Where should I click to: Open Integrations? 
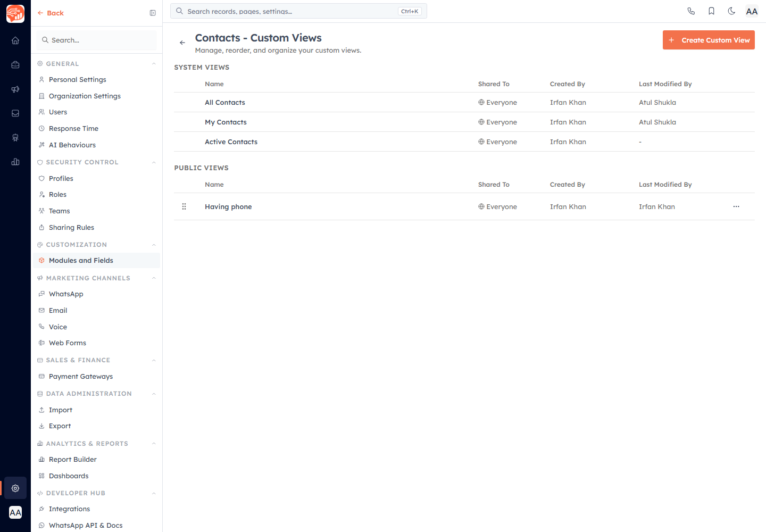(97, 509)
